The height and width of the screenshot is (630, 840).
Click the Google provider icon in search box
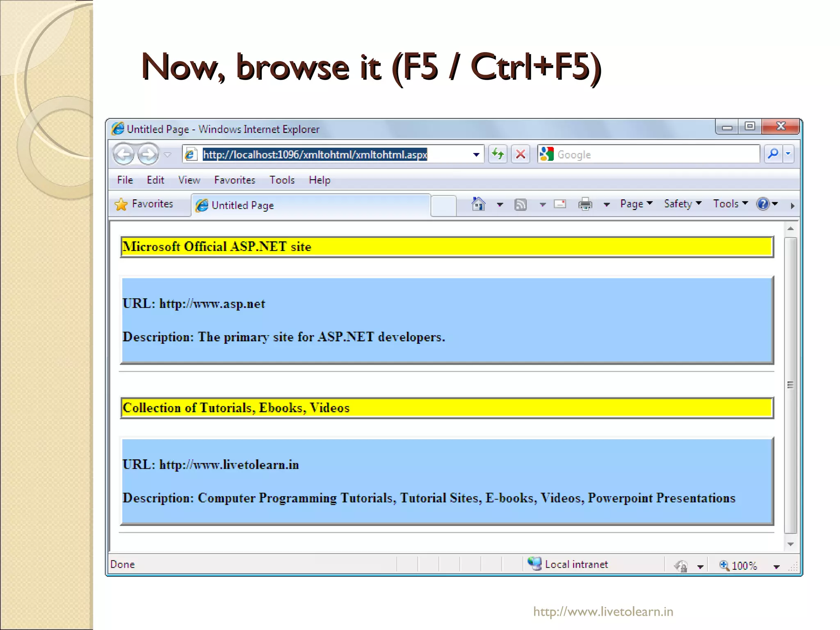click(547, 154)
